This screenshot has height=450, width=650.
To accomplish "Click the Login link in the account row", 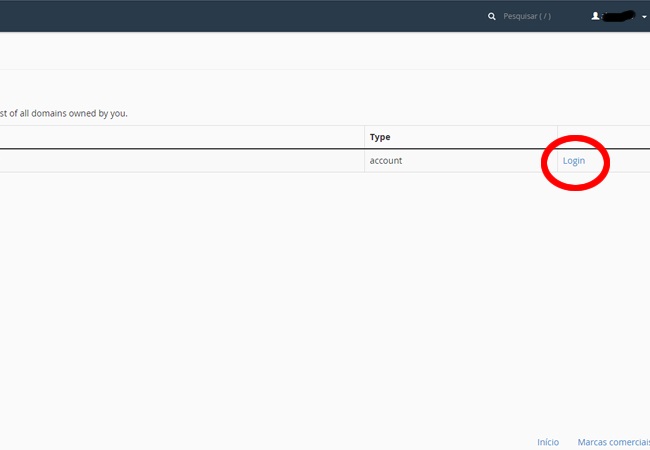I will coord(573,161).
